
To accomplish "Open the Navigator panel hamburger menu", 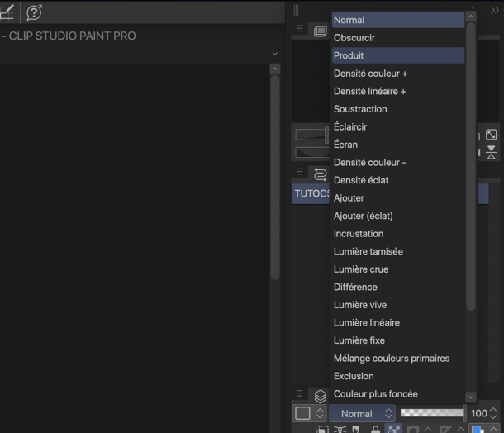I will point(300,29).
